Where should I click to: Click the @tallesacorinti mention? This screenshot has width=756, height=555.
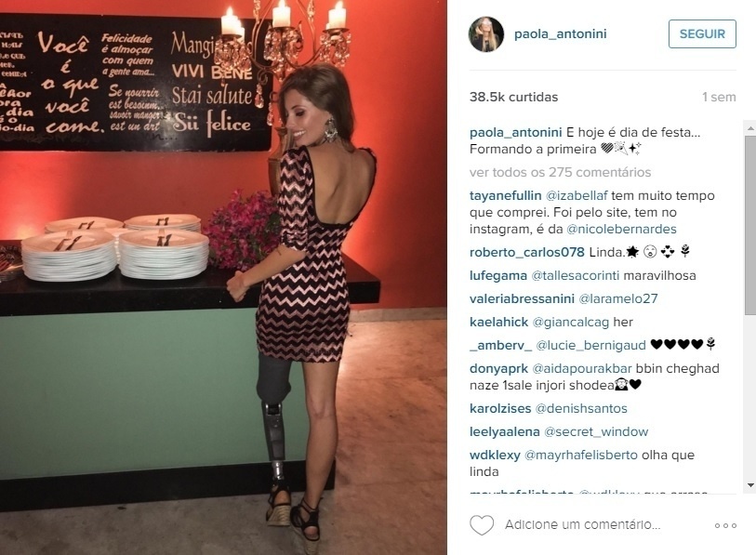[576, 275]
